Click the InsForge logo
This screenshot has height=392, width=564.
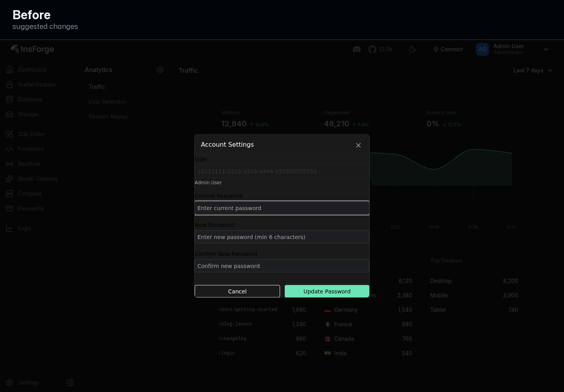pos(32,49)
